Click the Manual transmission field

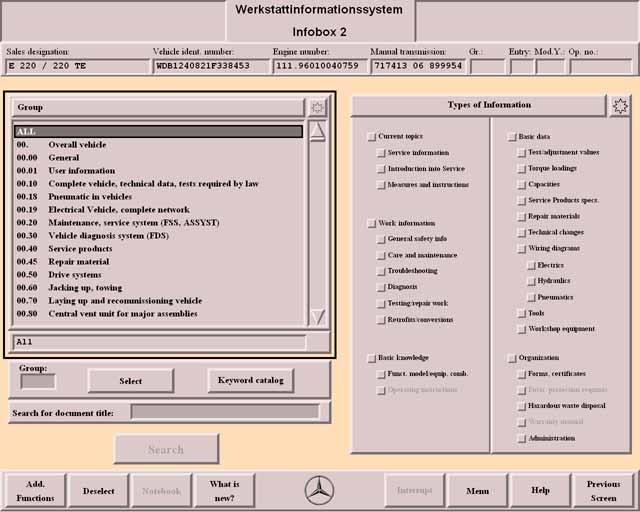[x=418, y=66]
